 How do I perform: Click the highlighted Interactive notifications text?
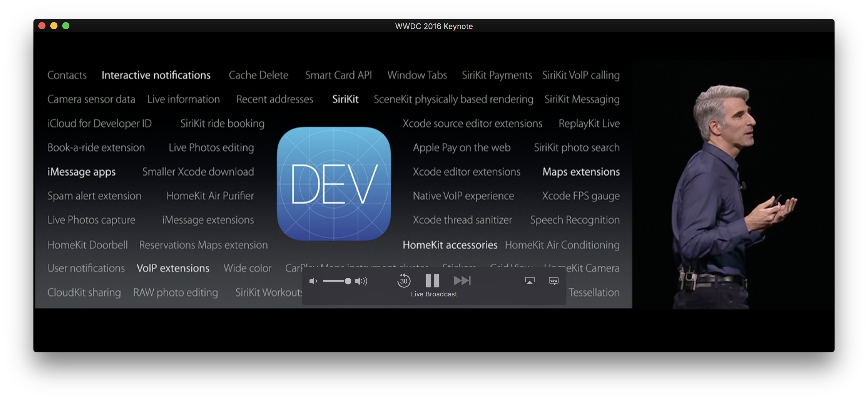tap(156, 75)
